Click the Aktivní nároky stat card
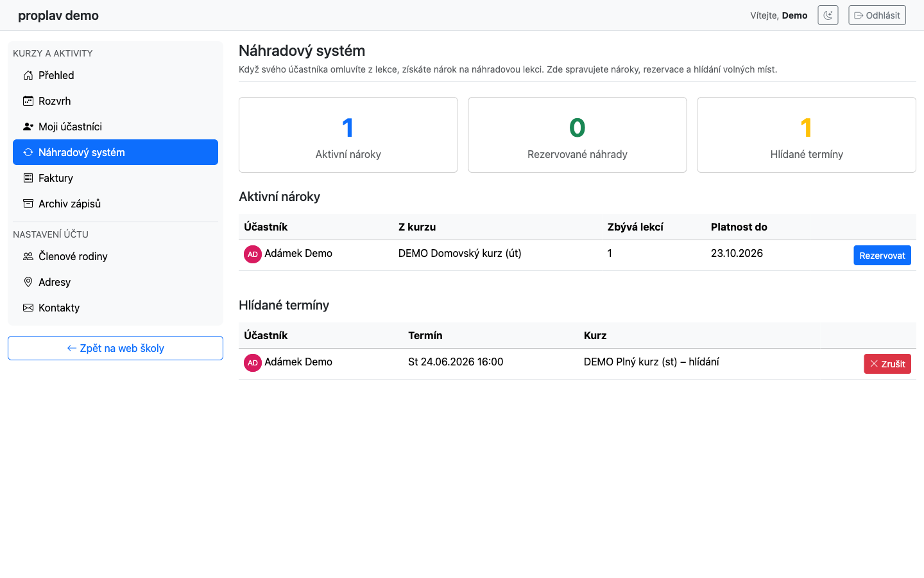 point(348,135)
